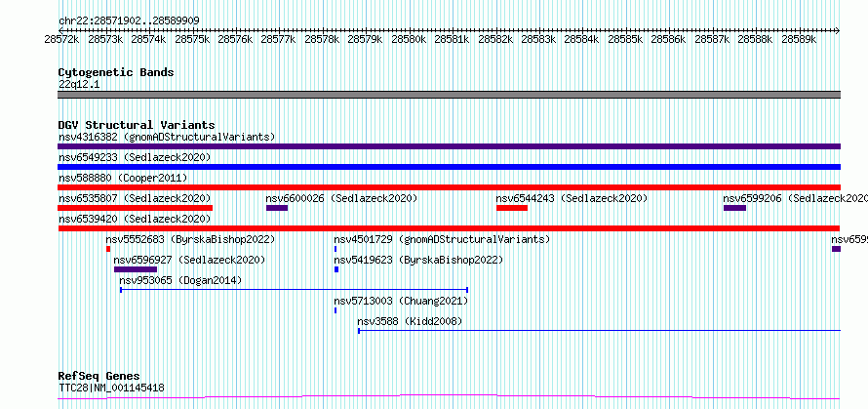Open the nsv953065 Dogan2014 label

181,280
